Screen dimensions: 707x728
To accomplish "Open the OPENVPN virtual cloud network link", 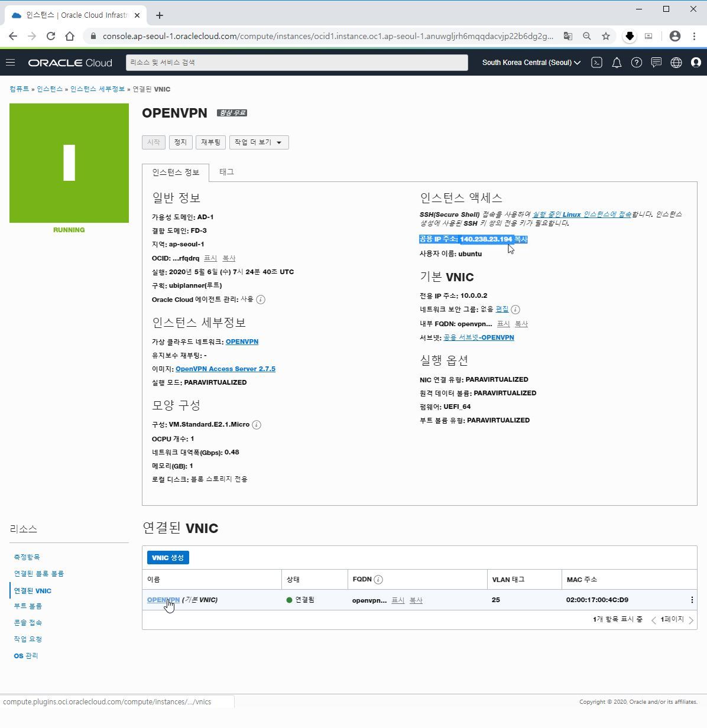I will coord(242,342).
